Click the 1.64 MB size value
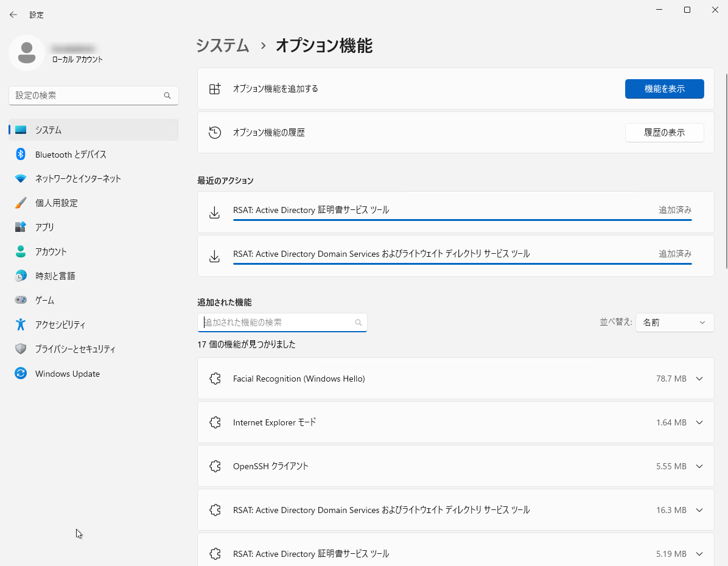 click(x=671, y=422)
